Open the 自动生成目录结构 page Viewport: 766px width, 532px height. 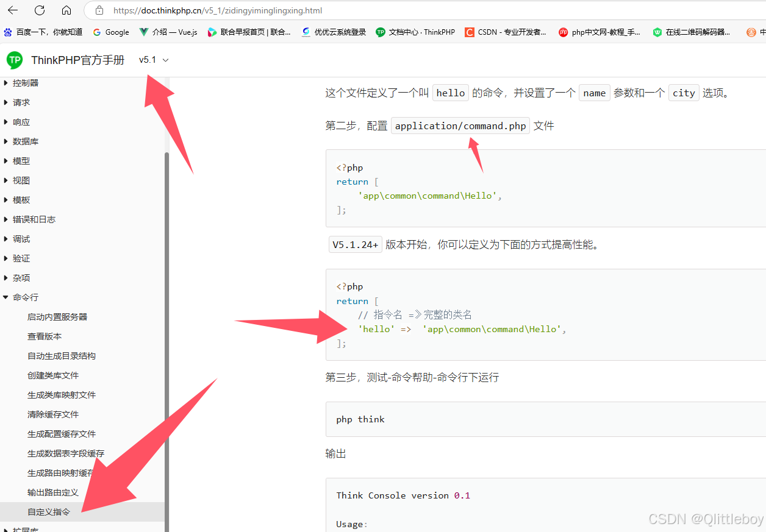click(62, 356)
